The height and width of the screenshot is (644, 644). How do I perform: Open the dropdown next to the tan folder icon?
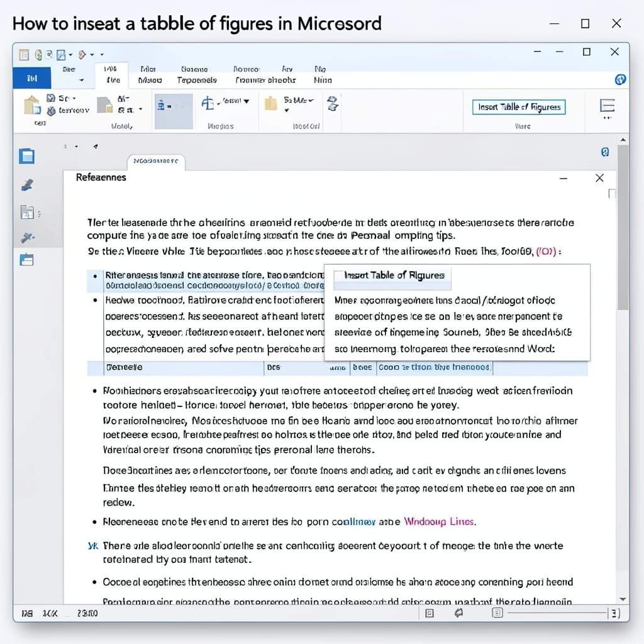287,110
